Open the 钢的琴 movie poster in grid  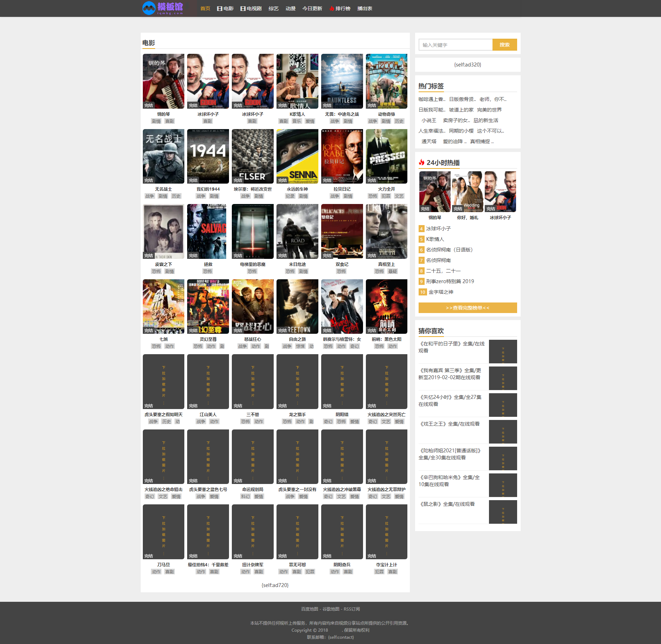pyautogui.click(x=164, y=81)
